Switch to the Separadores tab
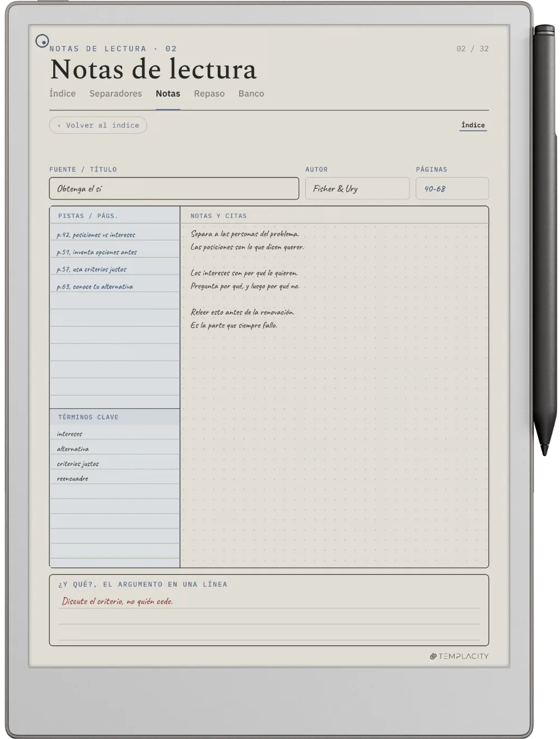 tap(116, 94)
